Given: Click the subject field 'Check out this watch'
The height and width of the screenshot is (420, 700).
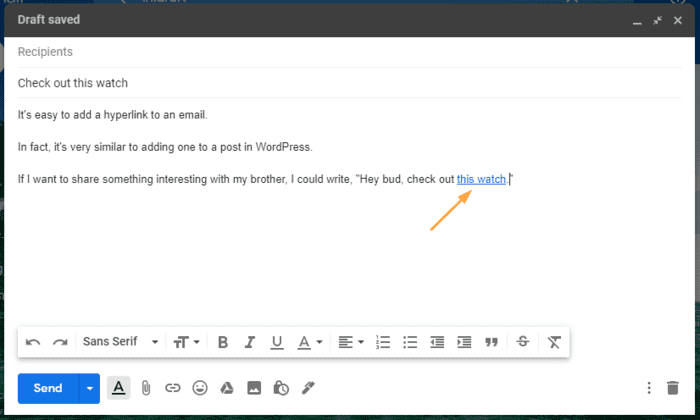Looking at the screenshot, I should [x=350, y=83].
